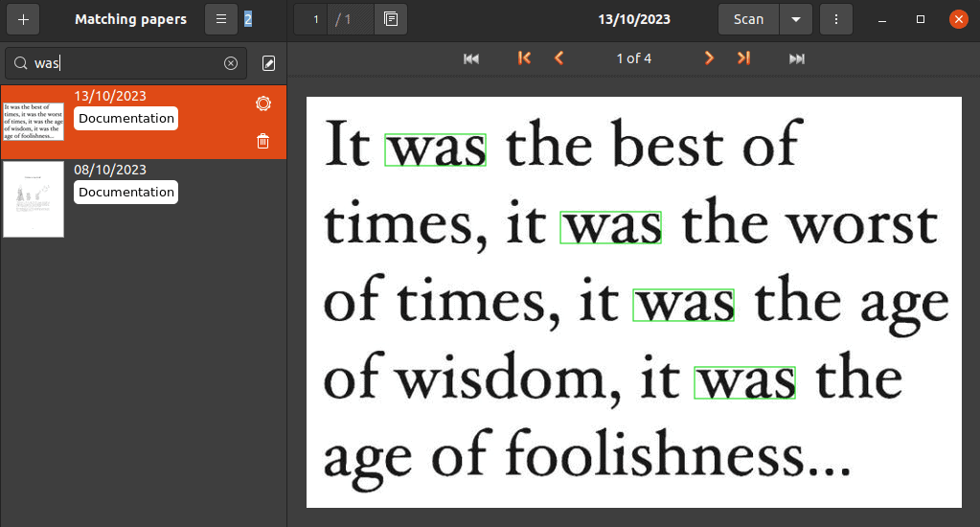Clear the search field text
Screen dimensions: 980x527
pos(231,63)
